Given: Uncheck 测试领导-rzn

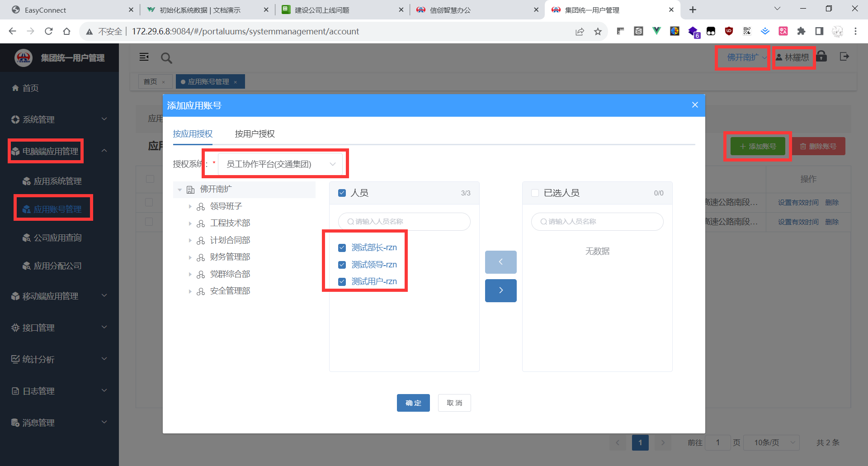Looking at the screenshot, I should tap(342, 265).
